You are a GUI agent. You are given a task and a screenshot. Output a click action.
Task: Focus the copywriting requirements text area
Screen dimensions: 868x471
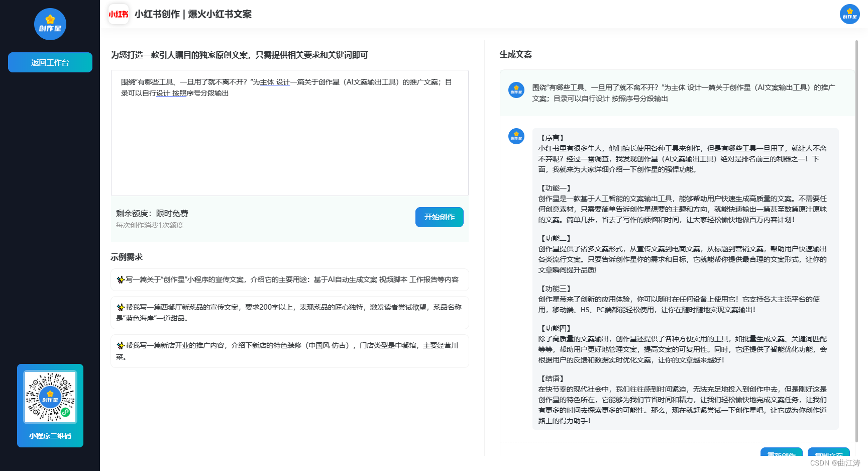coord(290,133)
